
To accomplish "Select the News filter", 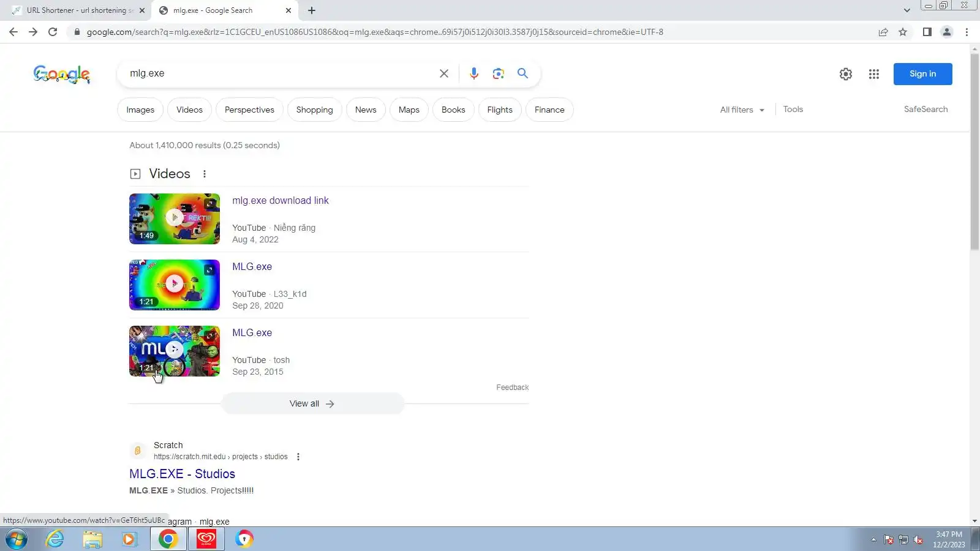I will (366, 110).
